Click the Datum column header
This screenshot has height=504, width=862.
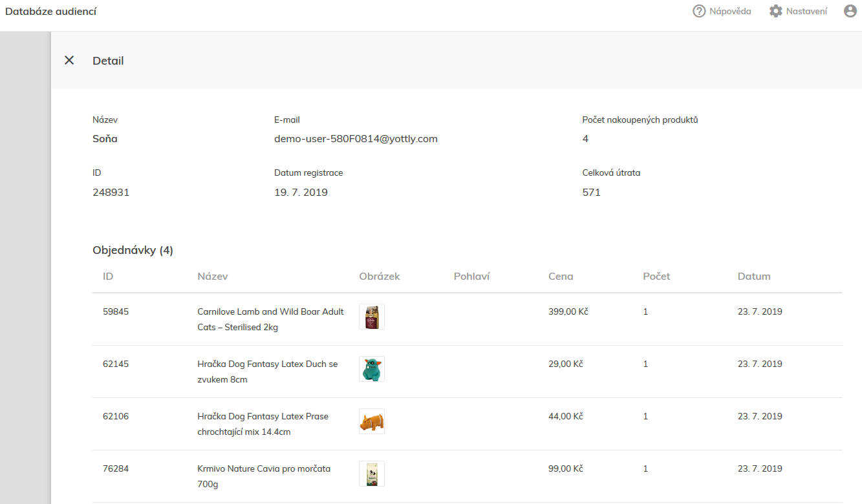pyautogui.click(x=754, y=276)
